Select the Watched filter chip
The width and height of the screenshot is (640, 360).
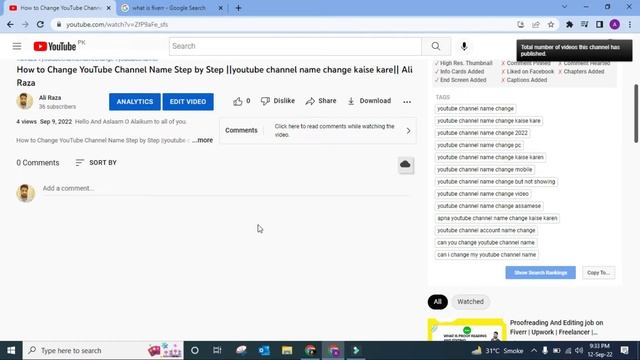point(470,302)
